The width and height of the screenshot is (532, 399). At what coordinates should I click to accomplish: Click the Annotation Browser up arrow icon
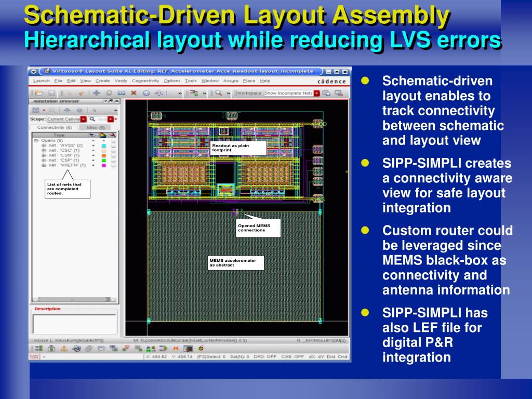(67, 110)
